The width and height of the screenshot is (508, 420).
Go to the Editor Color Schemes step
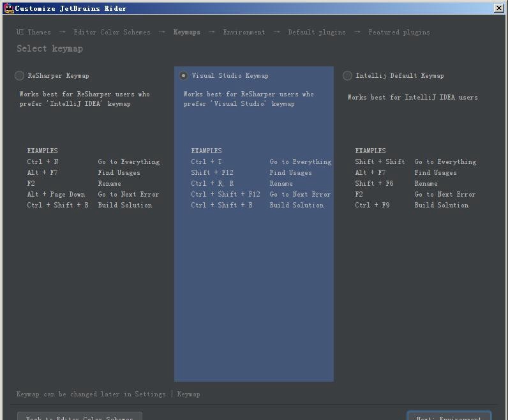click(x=112, y=32)
